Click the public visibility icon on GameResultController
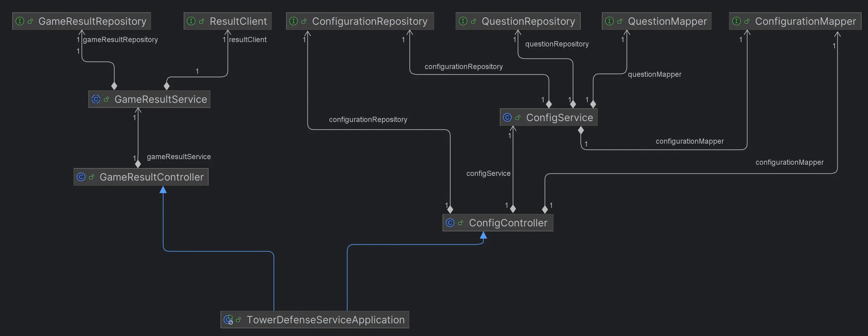Viewport: 868px width, 336px height. pos(91,177)
